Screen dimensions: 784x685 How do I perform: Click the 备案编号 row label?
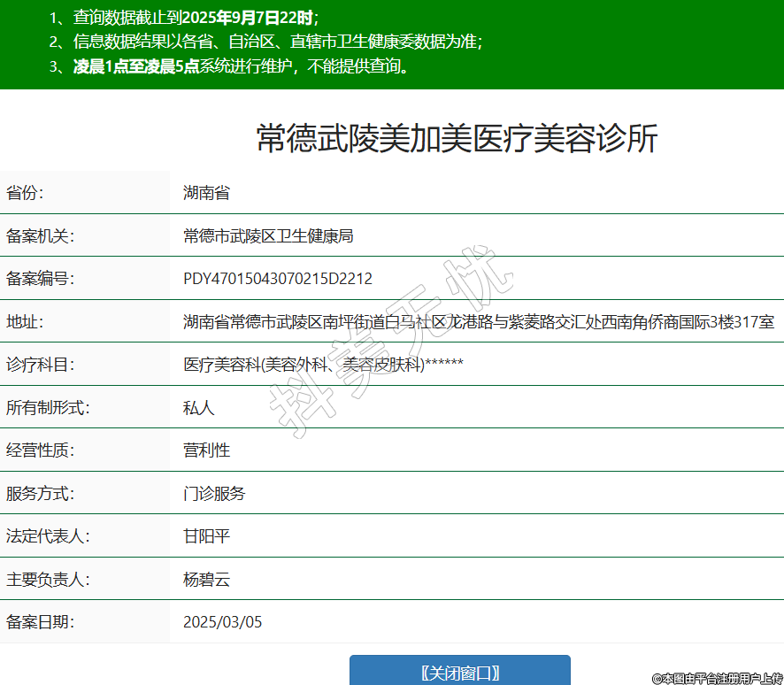point(40,279)
